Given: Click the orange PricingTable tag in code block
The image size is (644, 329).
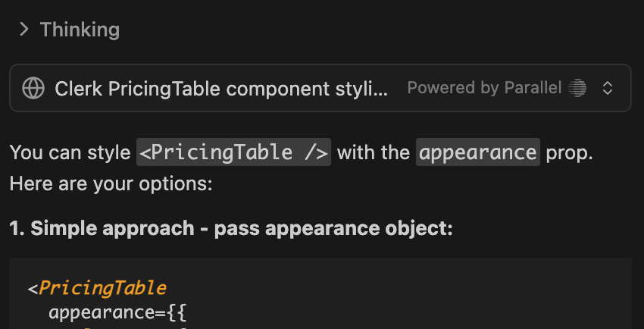Looking at the screenshot, I should coord(102,288).
